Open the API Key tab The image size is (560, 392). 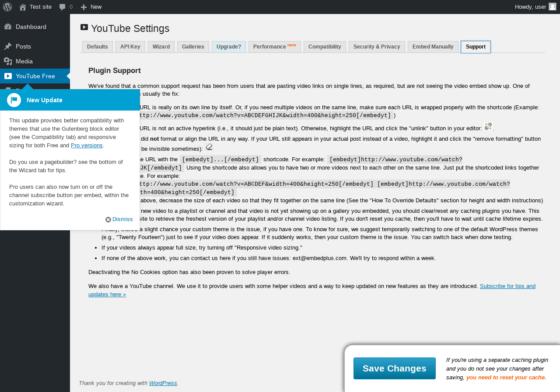tap(130, 47)
